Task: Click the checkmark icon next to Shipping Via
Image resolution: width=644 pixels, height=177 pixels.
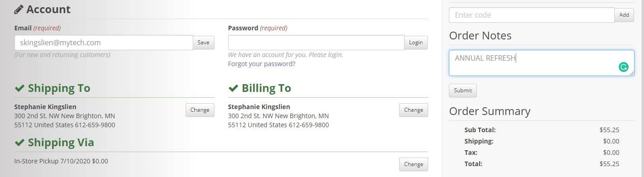Action: (19, 143)
